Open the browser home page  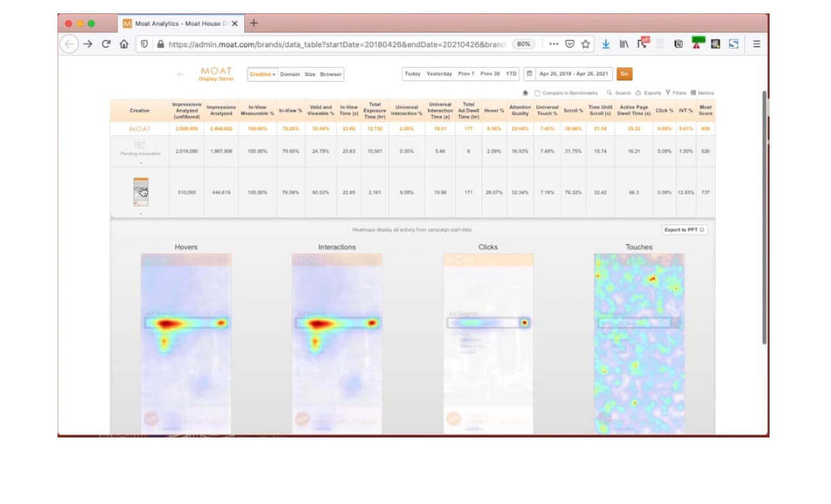coord(124,44)
